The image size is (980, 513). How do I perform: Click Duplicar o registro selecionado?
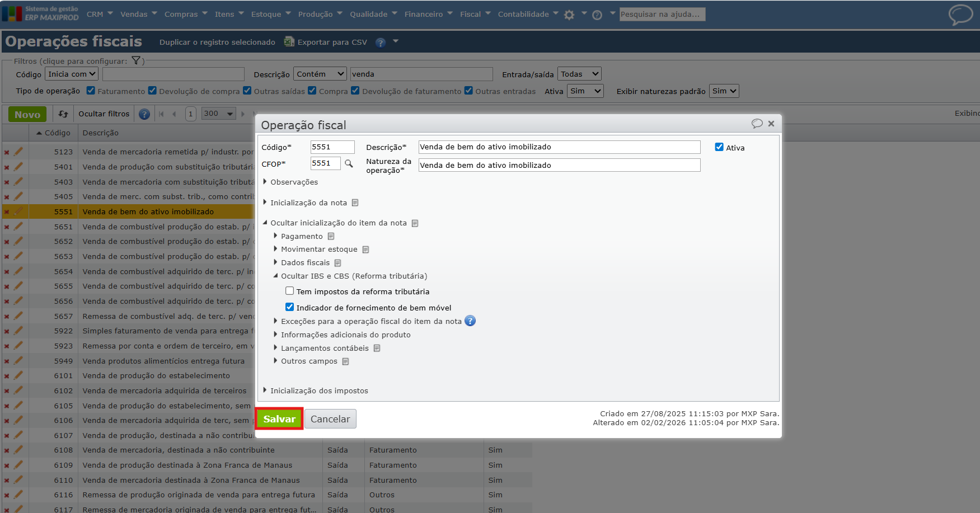[x=217, y=42]
